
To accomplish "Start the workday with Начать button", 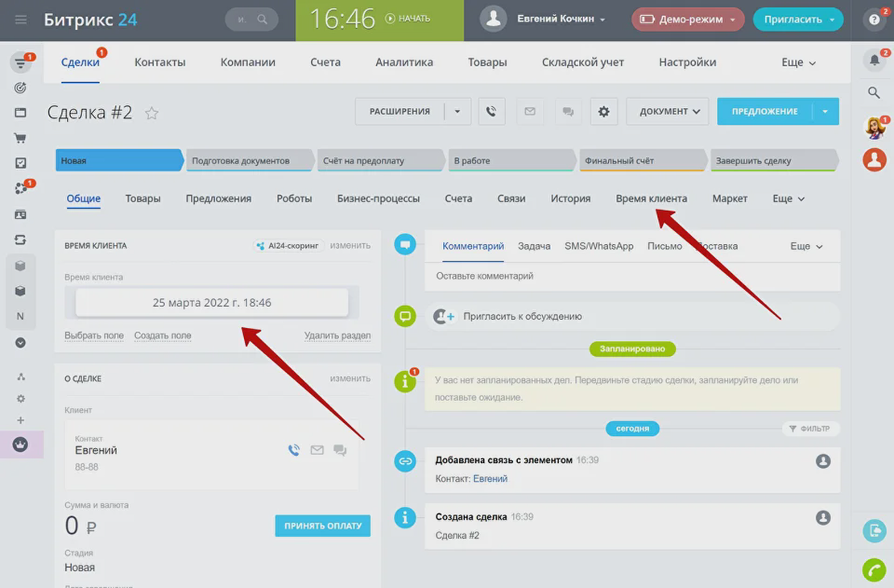I will [x=408, y=19].
